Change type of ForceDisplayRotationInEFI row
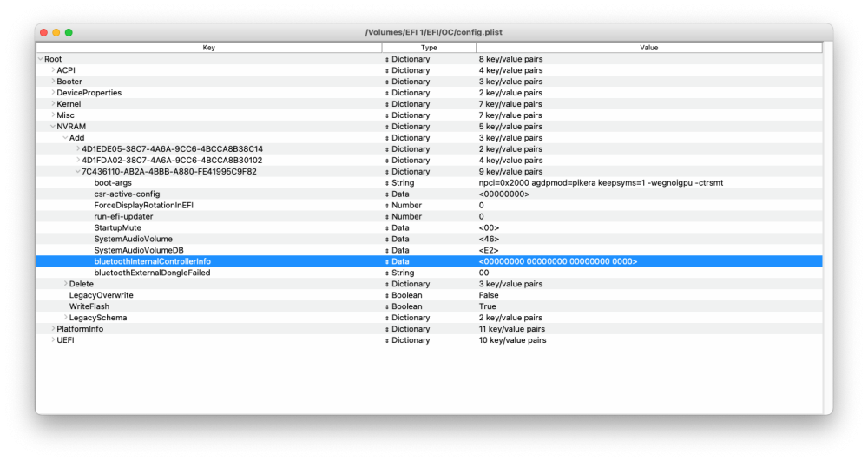868x461 pixels. (x=387, y=205)
